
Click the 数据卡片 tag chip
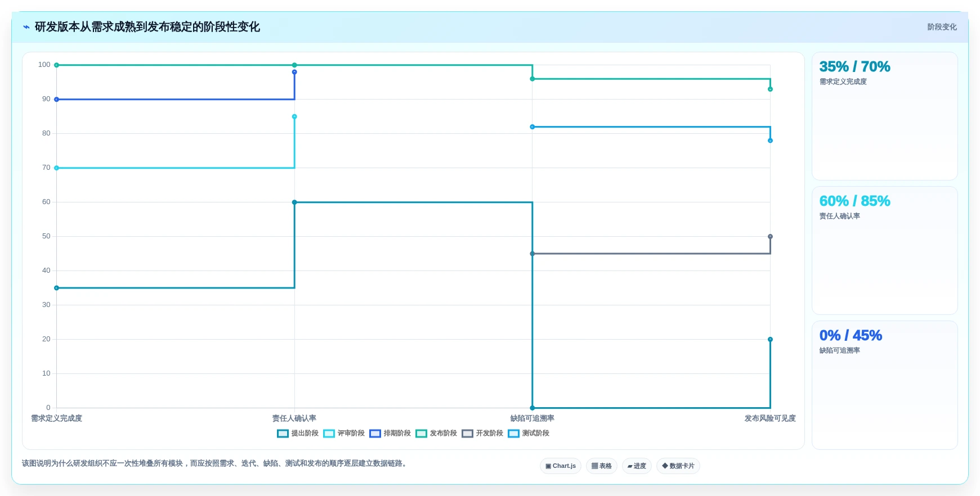point(678,466)
